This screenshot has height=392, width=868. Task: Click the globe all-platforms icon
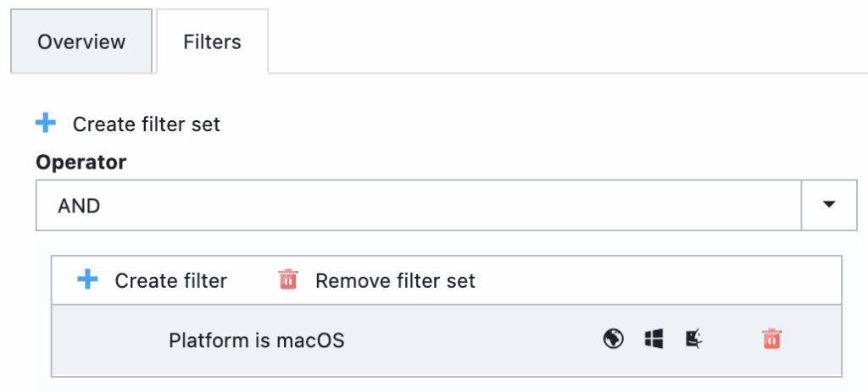click(x=613, y=340)
